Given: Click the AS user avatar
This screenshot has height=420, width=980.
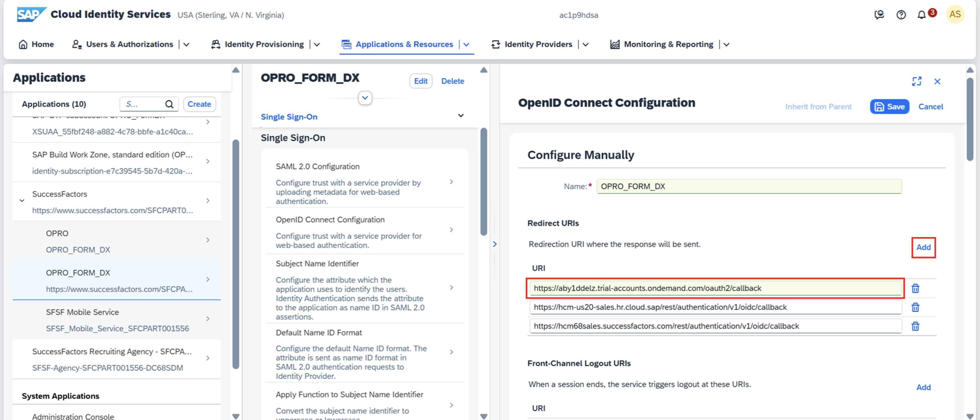Looking at the screenshot, I should pos(955,14).
